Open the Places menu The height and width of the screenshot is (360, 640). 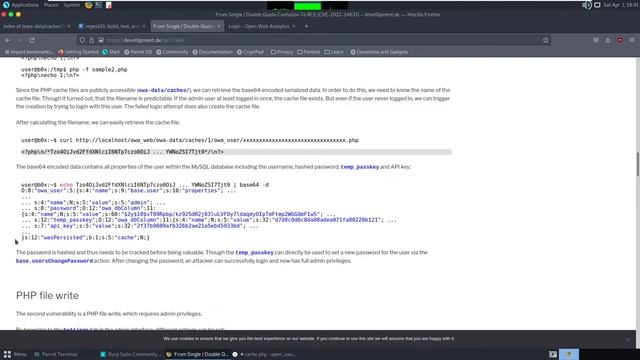coord(51,5)
